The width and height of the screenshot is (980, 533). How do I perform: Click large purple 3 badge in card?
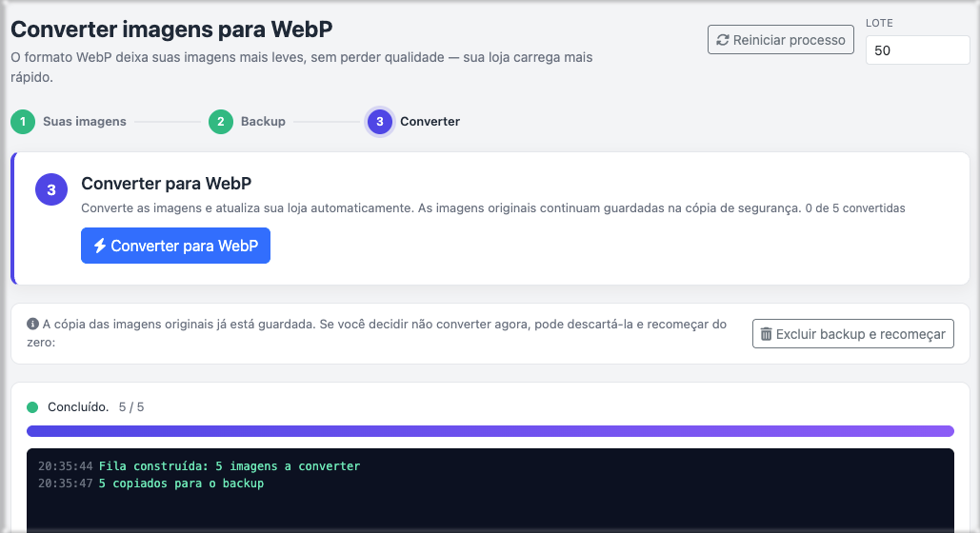(51, 189)
